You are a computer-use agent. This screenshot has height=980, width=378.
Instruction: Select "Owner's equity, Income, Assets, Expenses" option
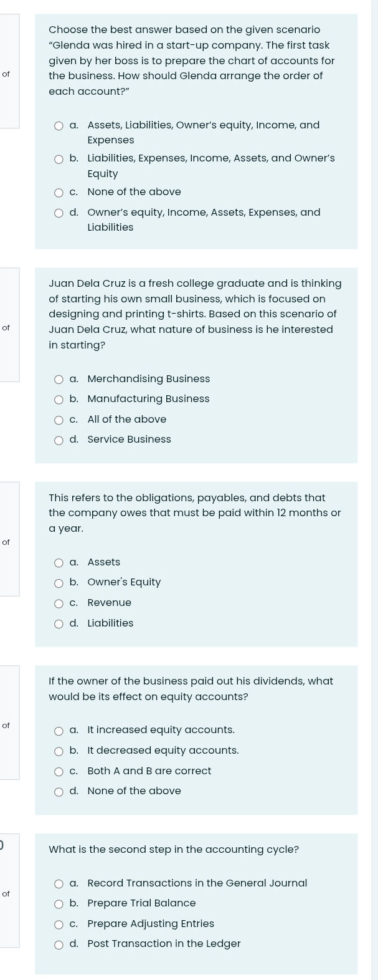point(59,213)
